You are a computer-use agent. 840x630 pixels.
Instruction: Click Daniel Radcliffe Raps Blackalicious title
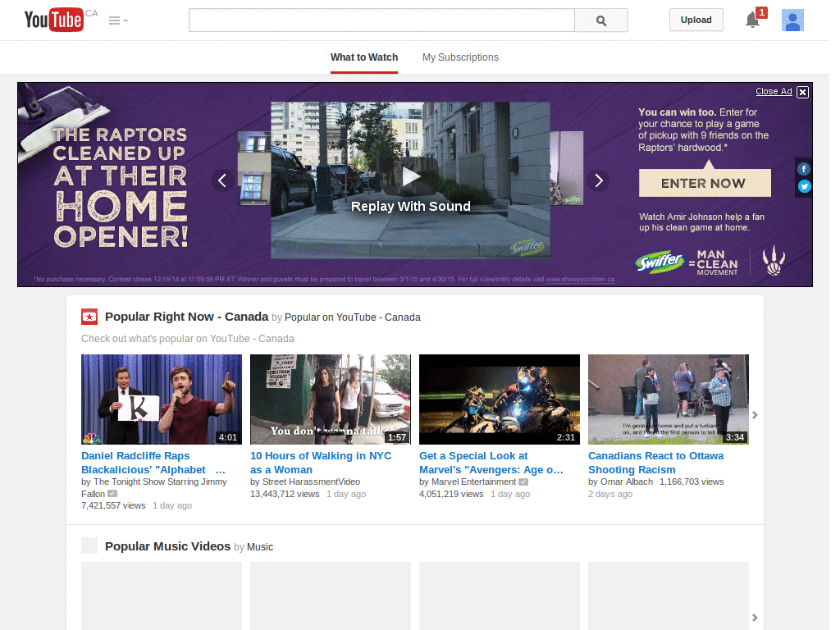(x=153, y=463)
